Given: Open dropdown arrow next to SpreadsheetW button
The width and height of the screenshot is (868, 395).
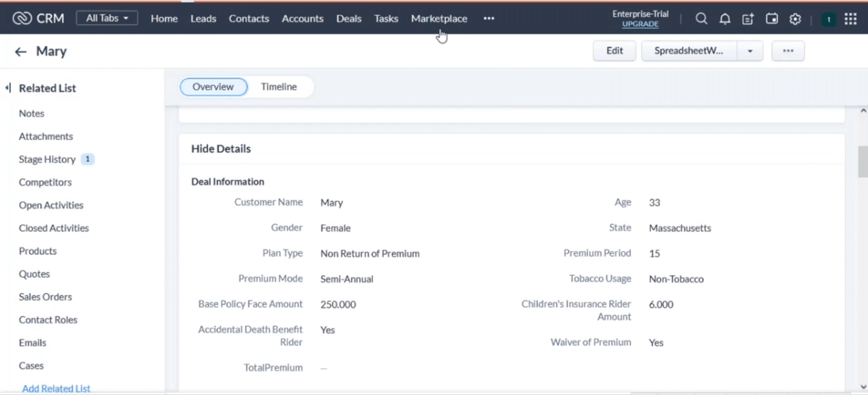Looking at the screenshot, I should pos(750,52).
